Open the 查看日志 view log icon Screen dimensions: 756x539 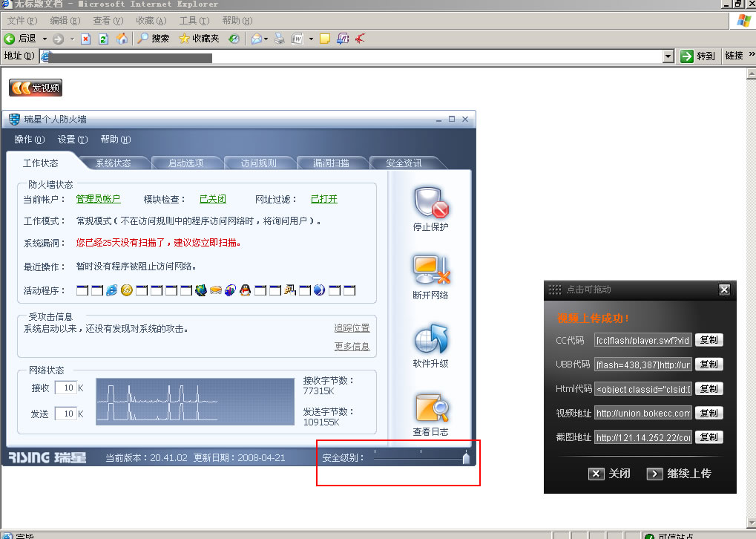tap(430, 408)
